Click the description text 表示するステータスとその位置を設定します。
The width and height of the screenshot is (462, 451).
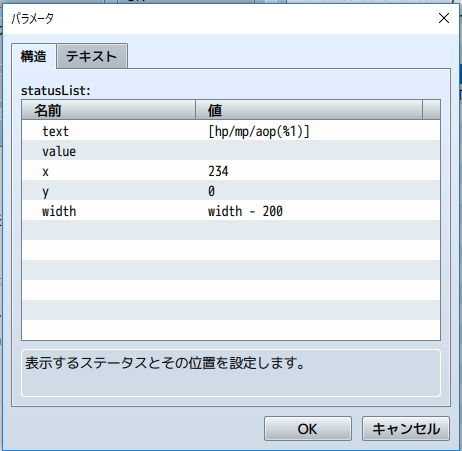(165, 363)
